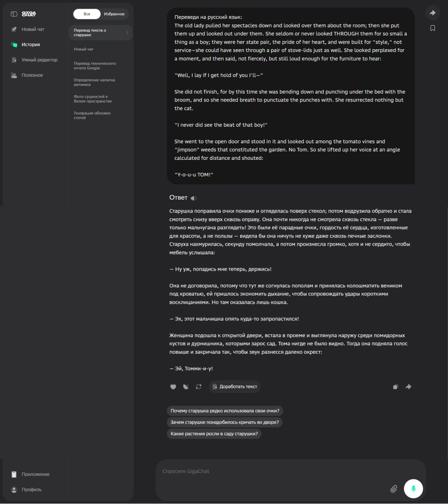Screen dimensions: 448x504
Task: Regenerate the answer with the refresh icon
Action: [198, 387]
